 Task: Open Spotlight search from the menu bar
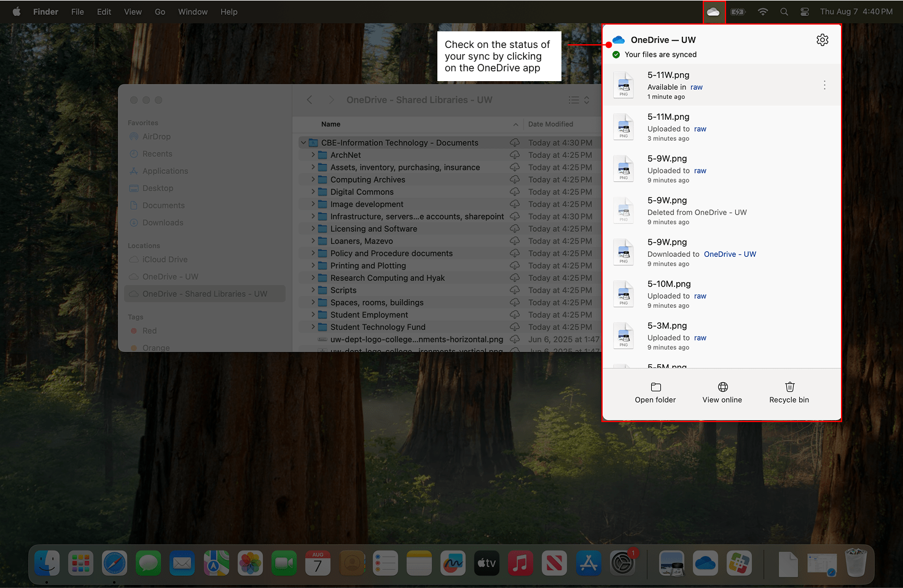coord(784,11)
